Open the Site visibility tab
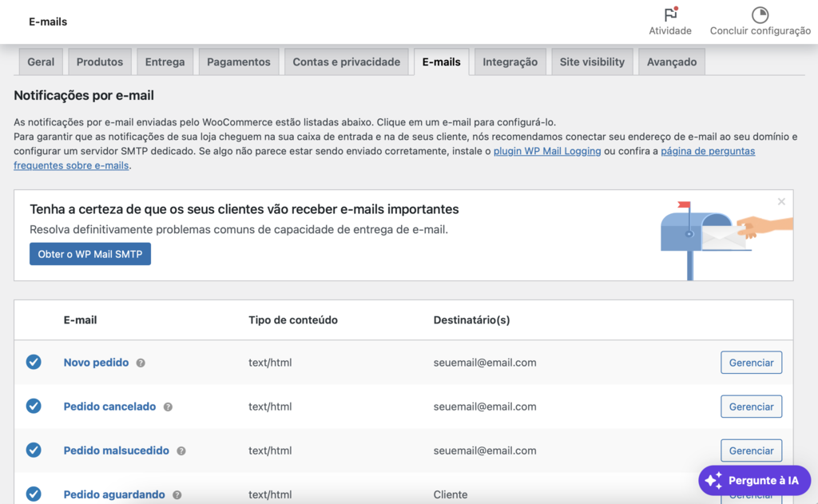This screenshot has height=504, width=818. click(592, 61)
